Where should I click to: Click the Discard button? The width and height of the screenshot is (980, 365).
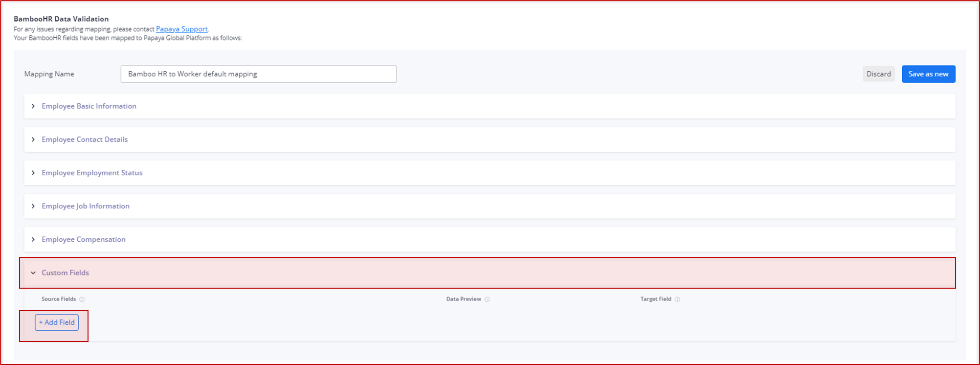878,74
